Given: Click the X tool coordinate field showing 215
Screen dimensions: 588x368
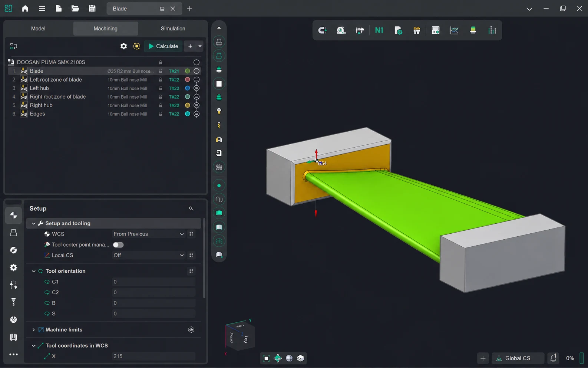Looking at the screenshot, I should tap(153, 356).
